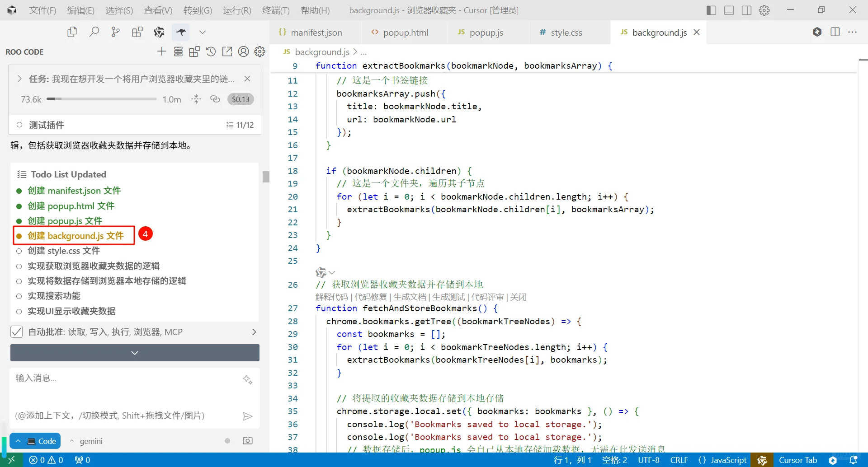Open the remote window status icon
The width and height of the screenshot is (868, 467).
pos(12,460)
